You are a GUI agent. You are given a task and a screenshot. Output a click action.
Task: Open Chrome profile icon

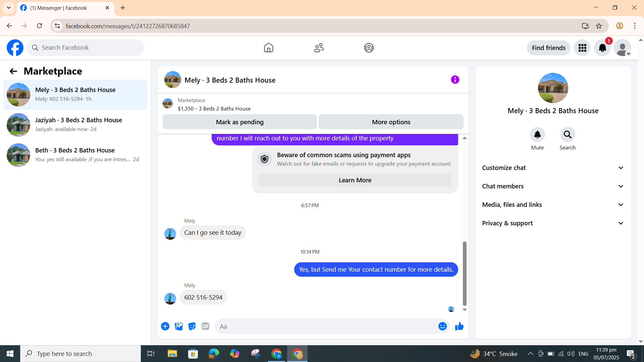point(620,26)
